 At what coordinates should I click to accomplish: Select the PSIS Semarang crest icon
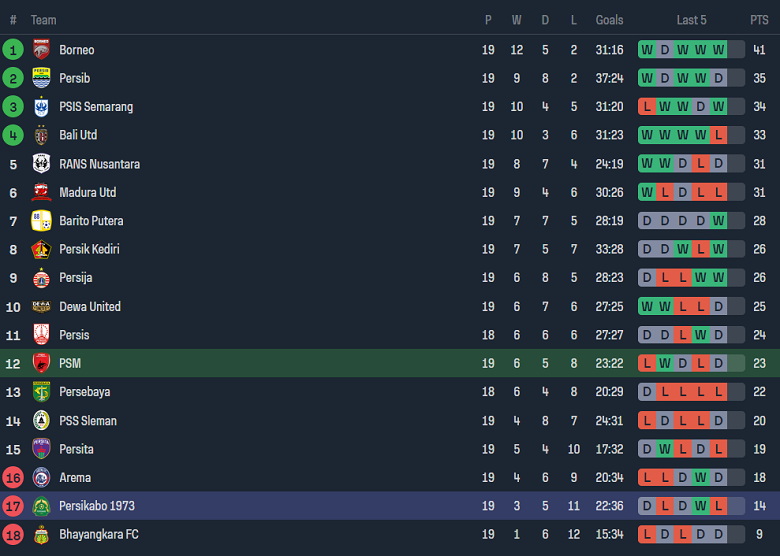[x=41, y=107]
